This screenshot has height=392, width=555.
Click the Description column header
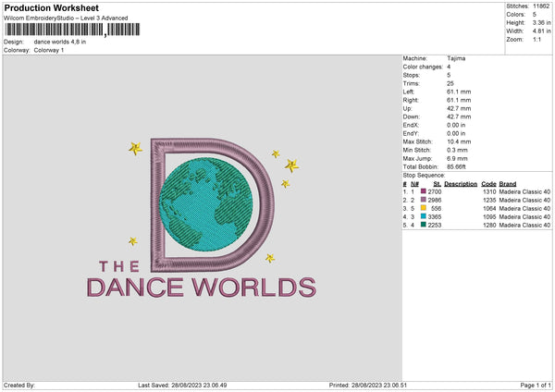(460, 183)
